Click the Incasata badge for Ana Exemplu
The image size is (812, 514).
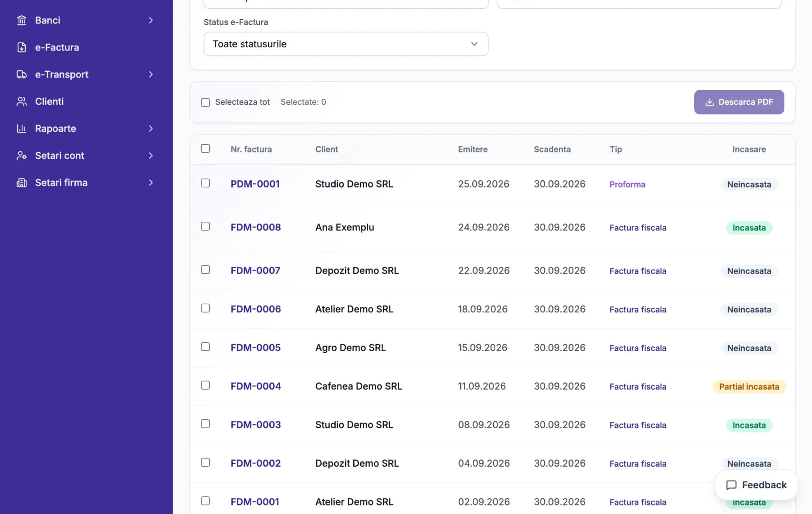coord(749,228)
